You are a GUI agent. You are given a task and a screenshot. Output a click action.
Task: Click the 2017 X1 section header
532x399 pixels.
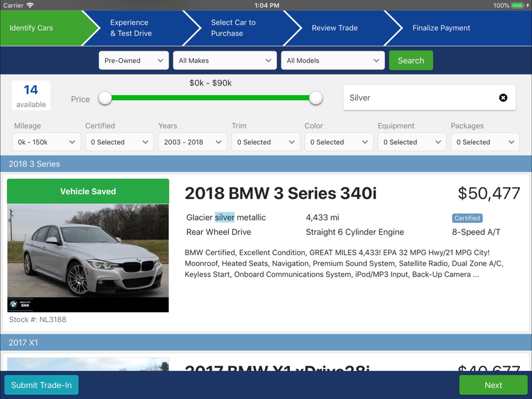(x=266, y=343)
